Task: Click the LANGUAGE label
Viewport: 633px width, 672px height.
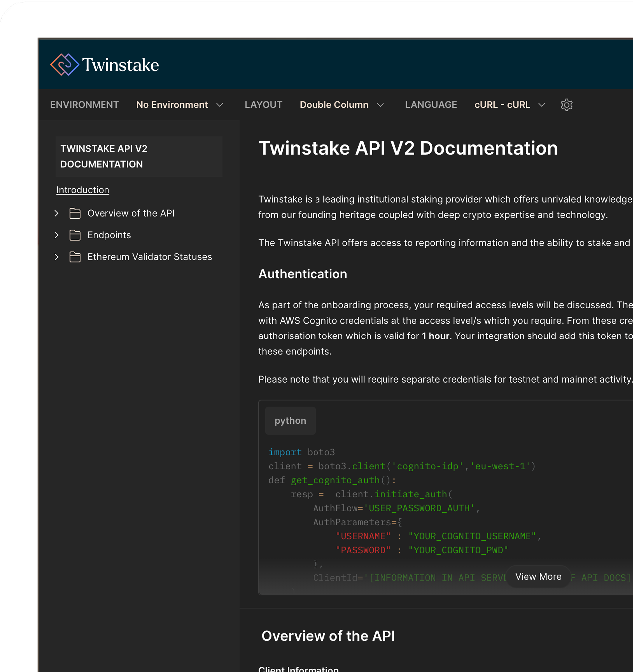Action: (x=431, y=105)
